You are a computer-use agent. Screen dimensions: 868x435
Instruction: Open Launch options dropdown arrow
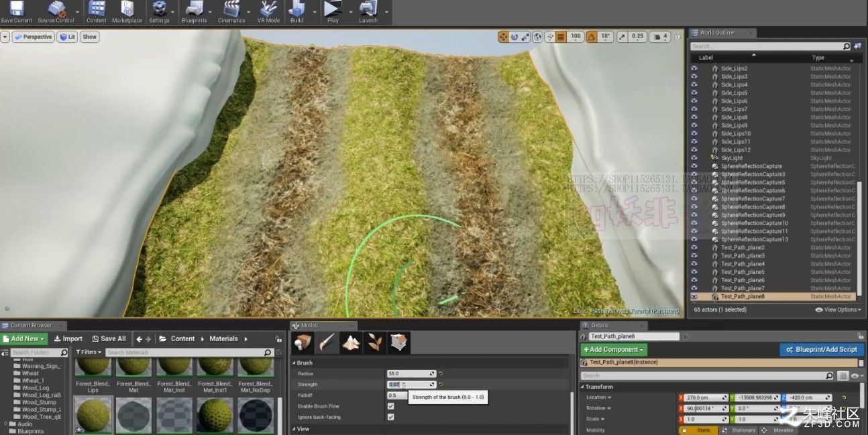pos(386,11)
